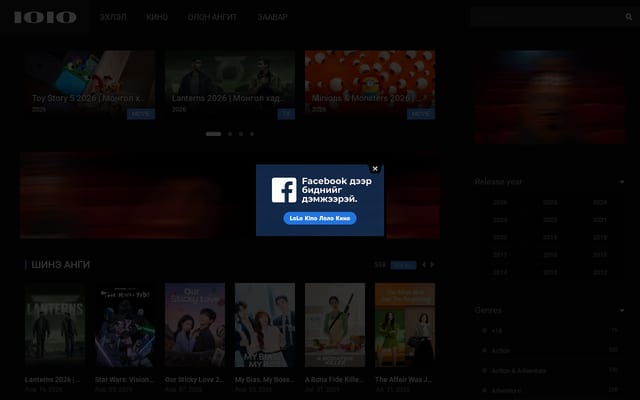Open the A Bona Fide Killer poster
Image resolution: width=640 pixels, height=400 pixels.
tap(335, 325)
